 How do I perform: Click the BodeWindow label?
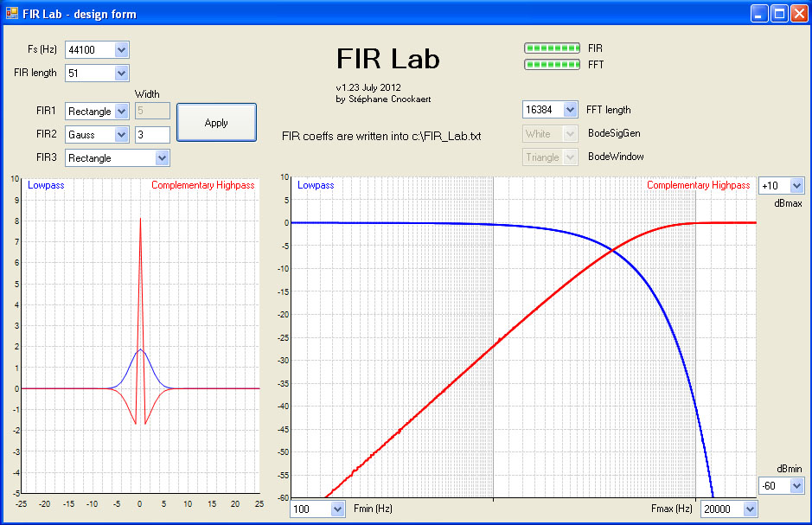[616, 157]
